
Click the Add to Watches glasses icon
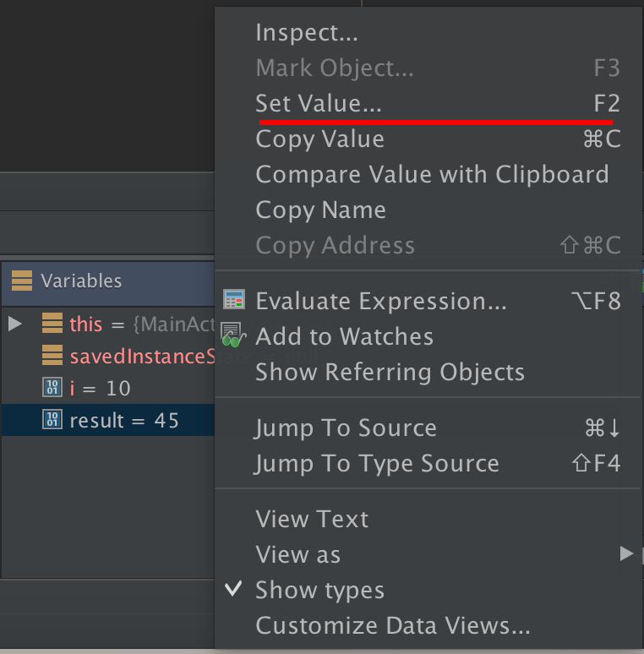click(232, 335)
